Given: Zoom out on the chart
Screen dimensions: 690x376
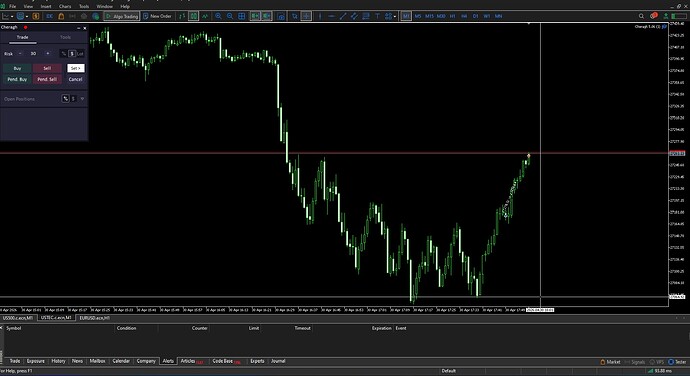Looking at the screenshot, I should [230, 16].
